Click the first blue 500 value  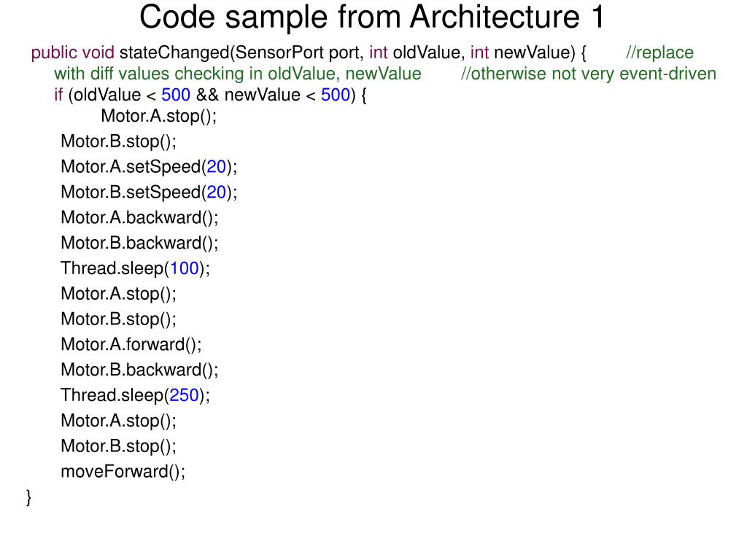(x=176, y=95)
